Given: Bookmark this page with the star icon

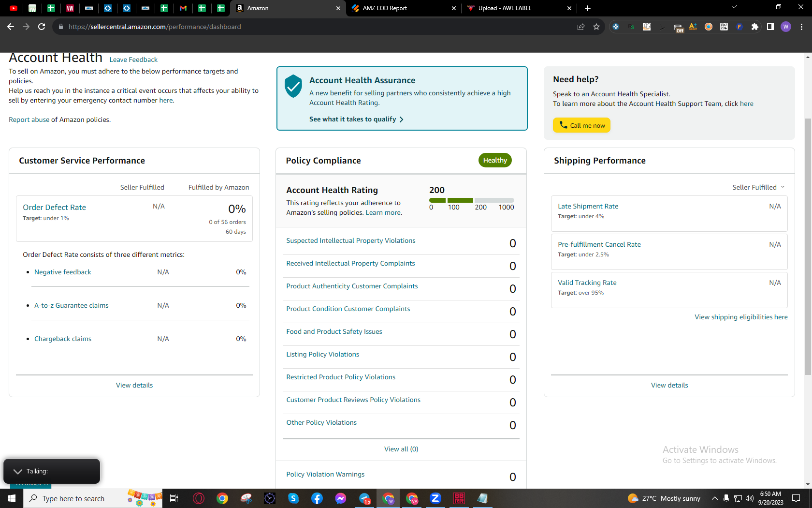Looking at the screenshot, I should (x=596, y=27).
